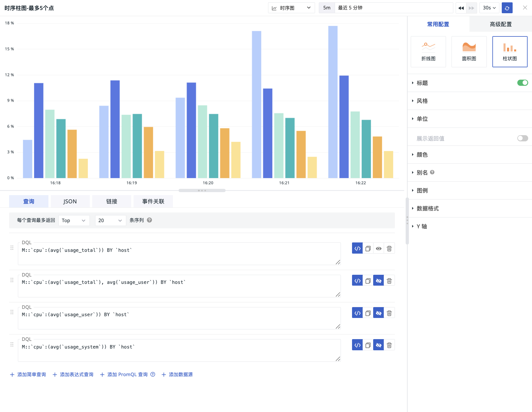This screenshot has height=412, width=532.
Task: Copy the avg usage_system query
Action: tap(368, 345)
